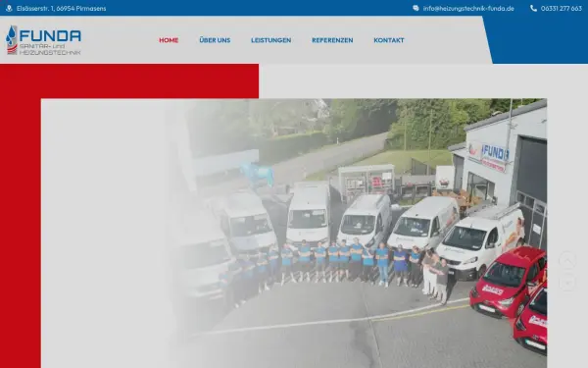Click the team photo hero image
The image size is (588, 368).
(294, 234)
